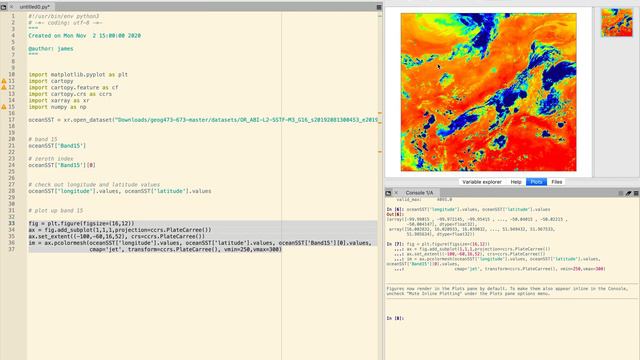Open the console pane options menu
Image resolution: width=640 pixels, height=360 pixels.
636,193
